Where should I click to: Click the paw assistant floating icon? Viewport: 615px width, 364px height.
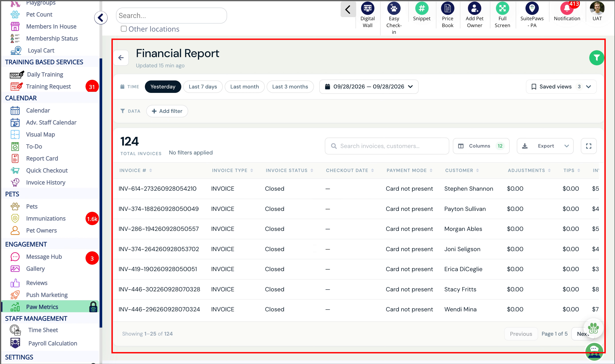[593, 328]
